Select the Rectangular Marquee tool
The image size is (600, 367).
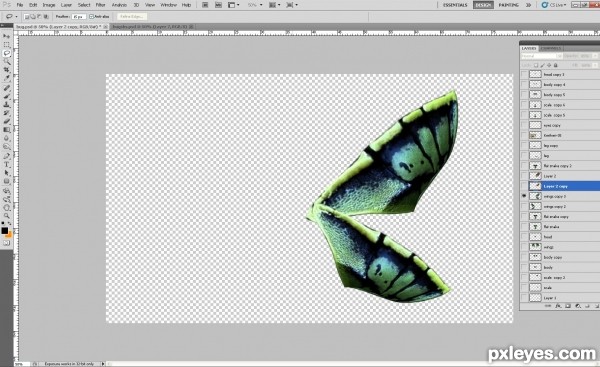pyautogui.click(x=7, y=45)
